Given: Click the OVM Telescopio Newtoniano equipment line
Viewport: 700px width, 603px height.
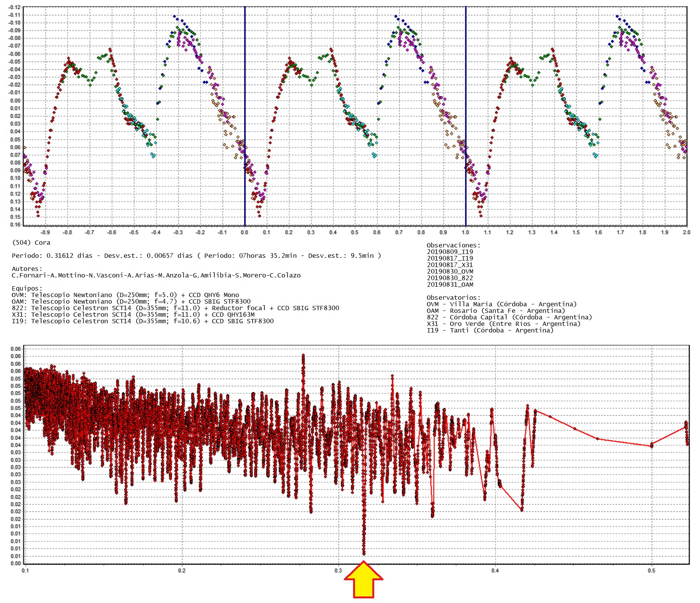Looking at the screenshot, I should tap(125, 295).
